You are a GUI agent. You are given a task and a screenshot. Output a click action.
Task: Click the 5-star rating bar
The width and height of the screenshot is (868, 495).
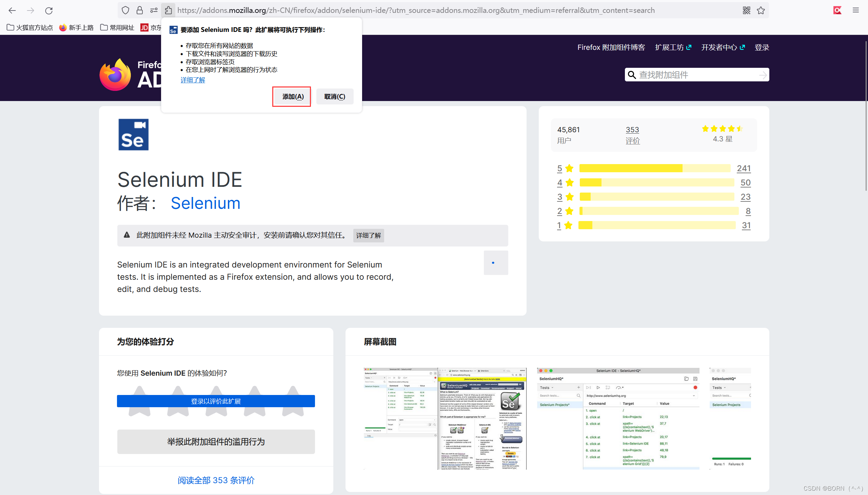pyautogui.click(x=654, y=169)
